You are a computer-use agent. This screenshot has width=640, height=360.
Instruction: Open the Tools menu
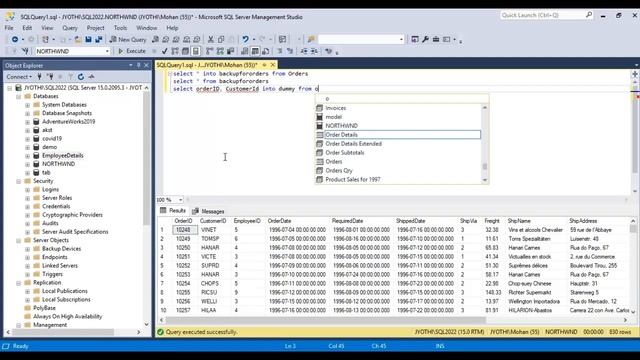tap(120, 28)
